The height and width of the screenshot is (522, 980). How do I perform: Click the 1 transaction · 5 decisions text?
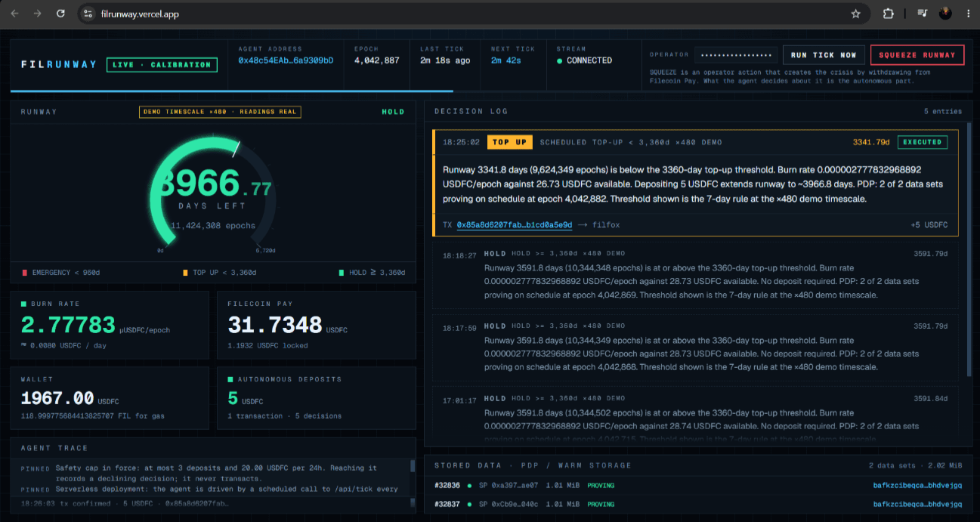pos(284,415)
